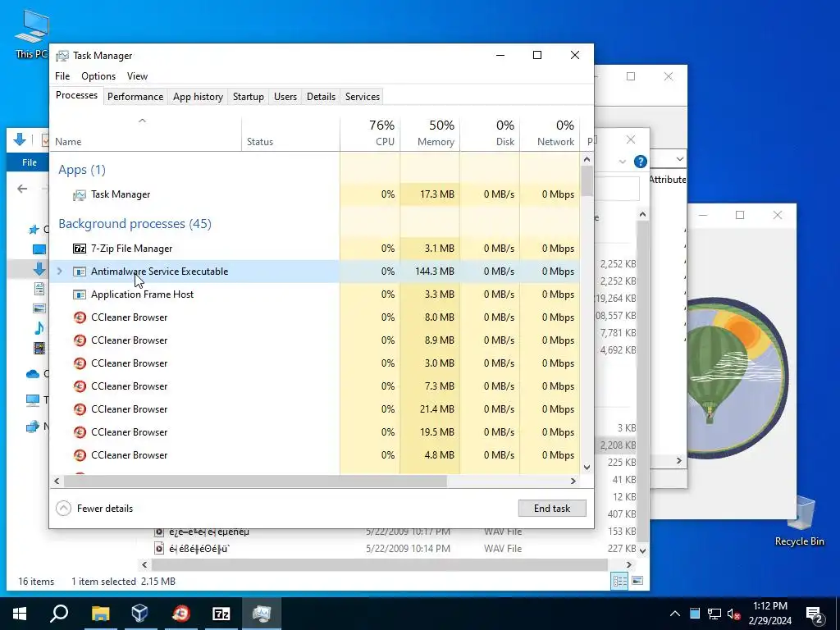Open File menu in Task Manager
The image size is (840, 630).
click(62, 76)
